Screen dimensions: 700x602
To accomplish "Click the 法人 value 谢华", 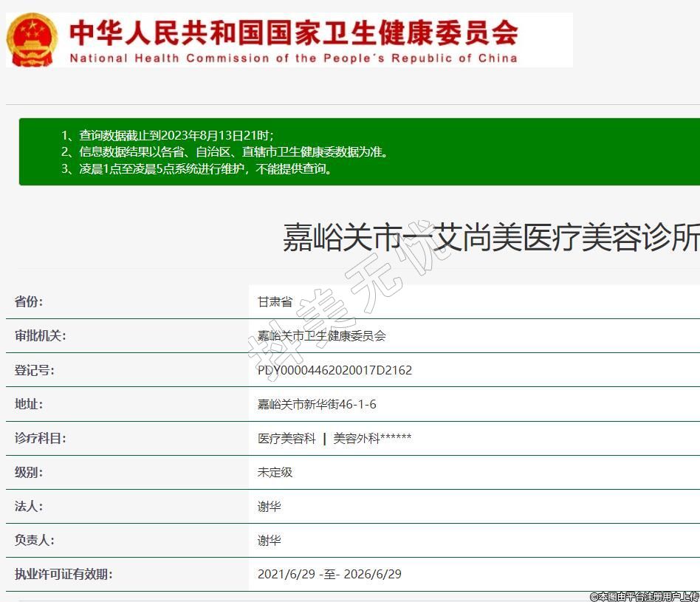I will [269, 507].
